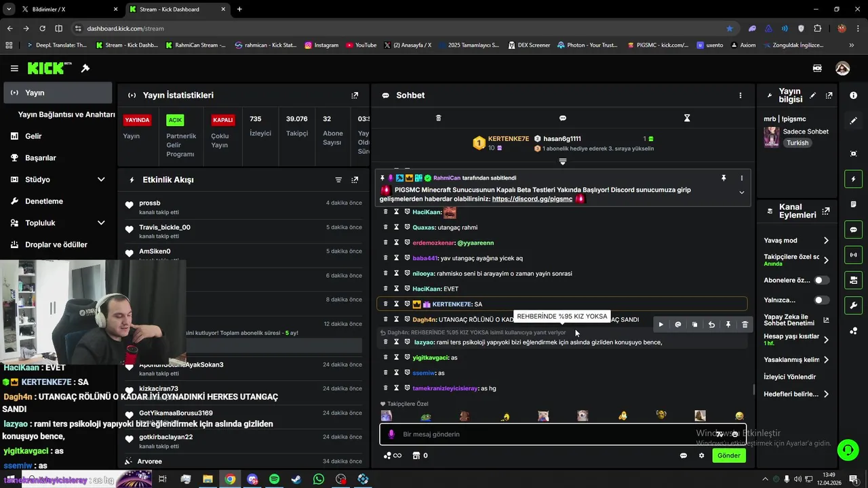Image resolution: width=868 pixels, height=488 pixels.
Task: Click the green support button bottom right
Action: click(x=847, y=449)
